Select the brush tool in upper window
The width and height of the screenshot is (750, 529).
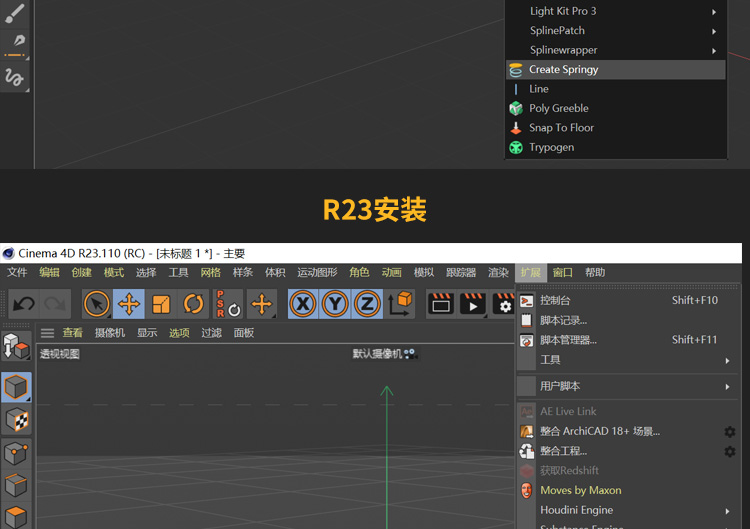tap(15, 13)
